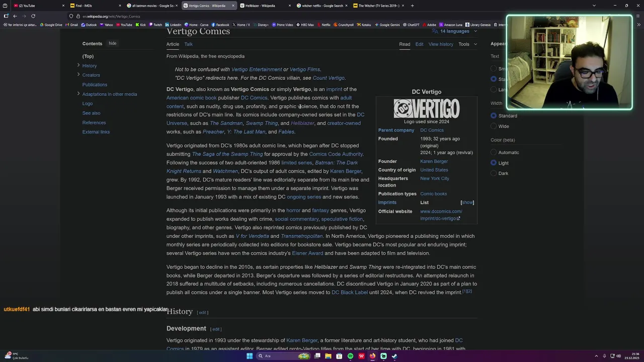Select Standard width option
This screenshot has width=644, height=362.
pyautogui.click(x=494, y=116)
